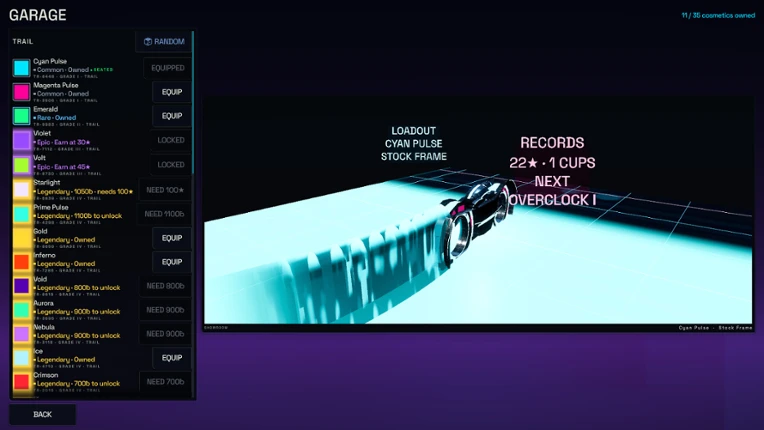Equip the Magenta Pulse trail

172,92
